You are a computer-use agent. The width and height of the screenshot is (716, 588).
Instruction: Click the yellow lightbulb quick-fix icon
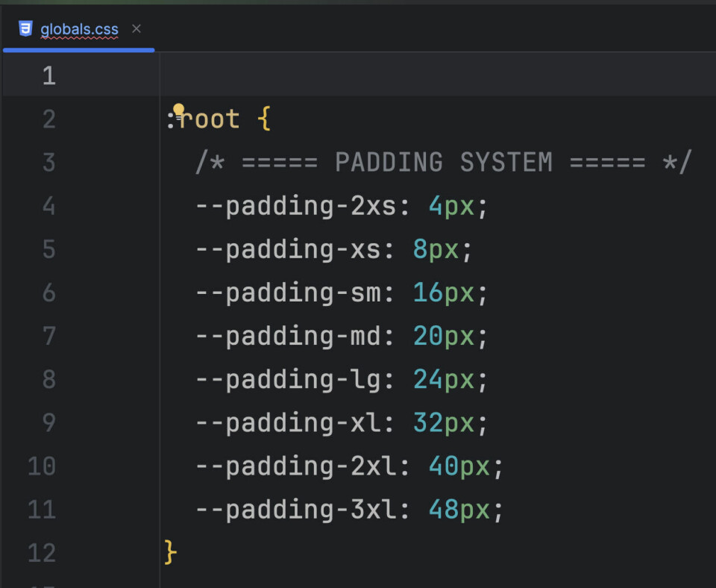(x=178, y=110)
